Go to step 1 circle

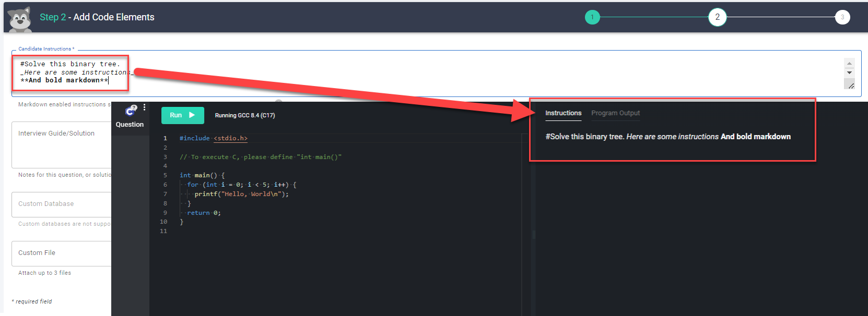pos(592,17)
